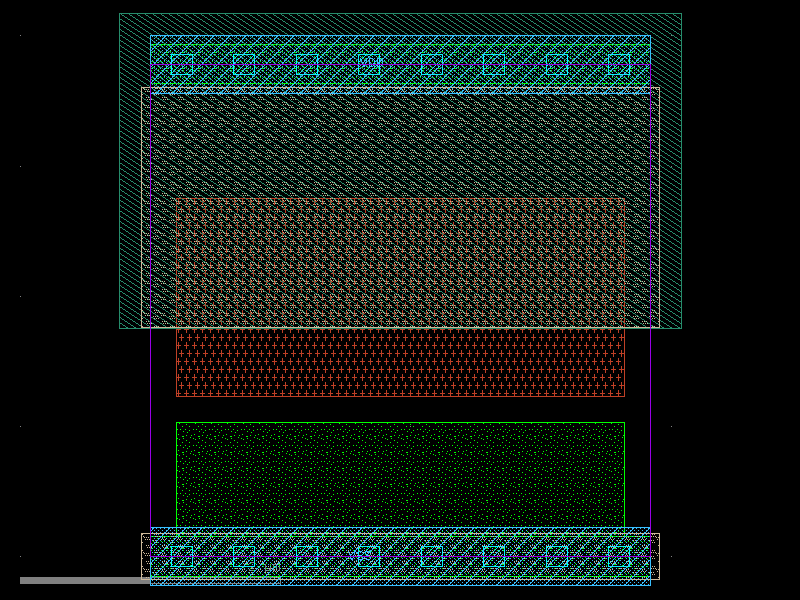Image resolution: width=800 pixels, height=600 pixels.
Task: Select the rightmost contact square in the top rail
Action: (619, 65)
